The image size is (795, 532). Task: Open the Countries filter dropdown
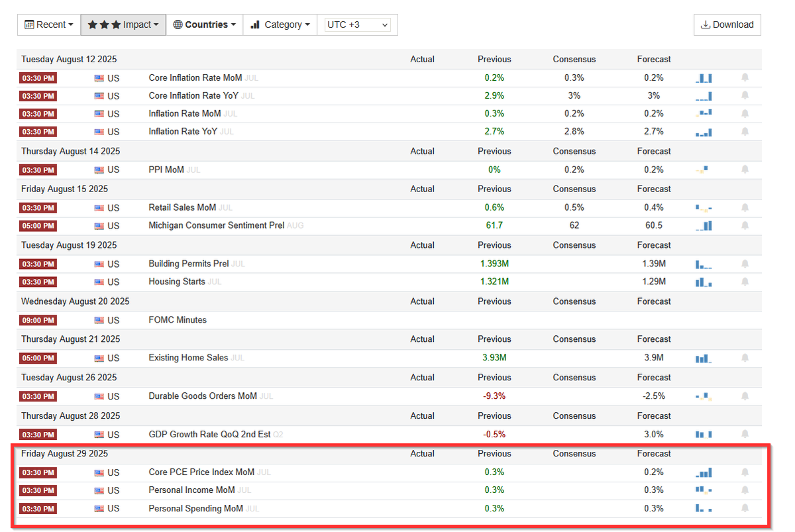pos(205,25)
